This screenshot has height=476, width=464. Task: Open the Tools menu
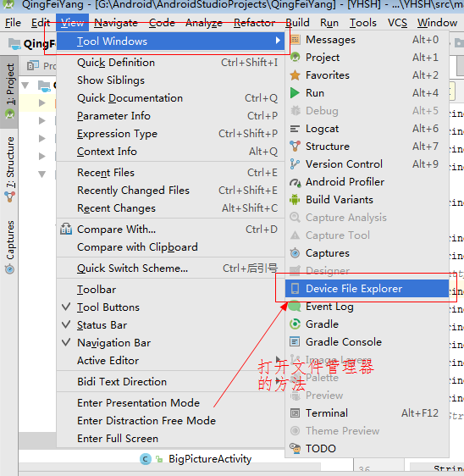click(363, 23)
